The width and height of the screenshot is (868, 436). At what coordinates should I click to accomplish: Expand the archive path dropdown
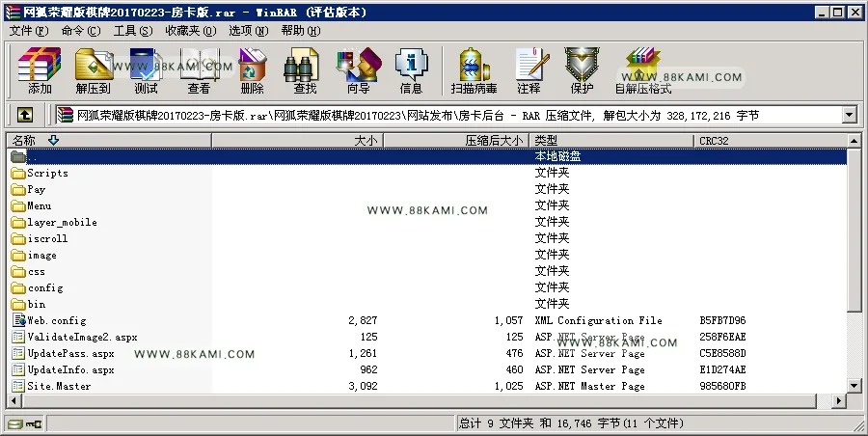tap(849, 115)
